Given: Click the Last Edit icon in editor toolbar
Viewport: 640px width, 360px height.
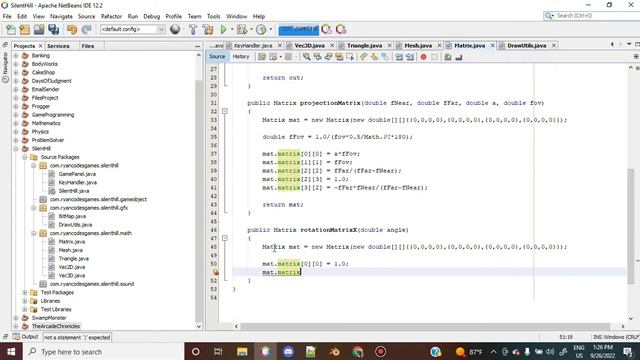Looking at the screenshot, I should pos(262,57).
